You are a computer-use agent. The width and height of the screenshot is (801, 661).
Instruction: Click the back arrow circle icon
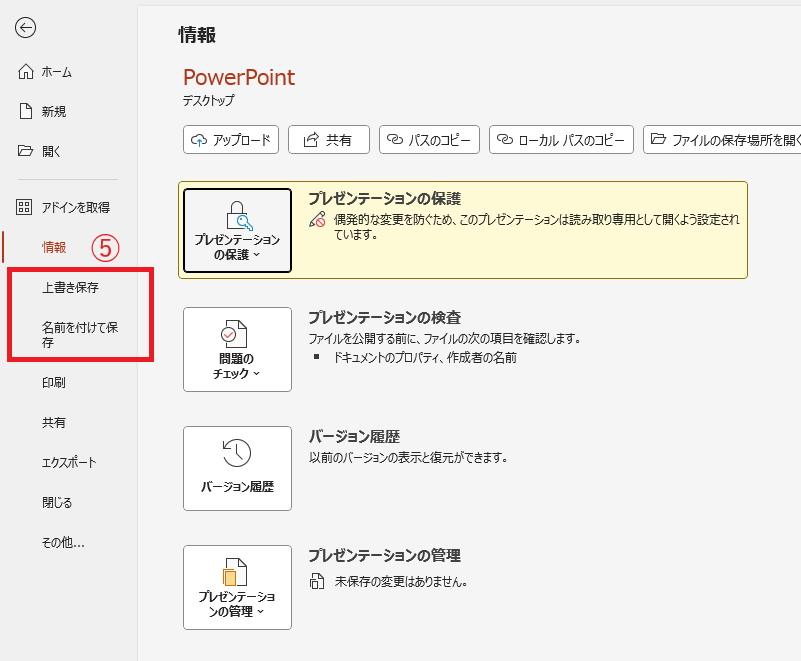25,28
